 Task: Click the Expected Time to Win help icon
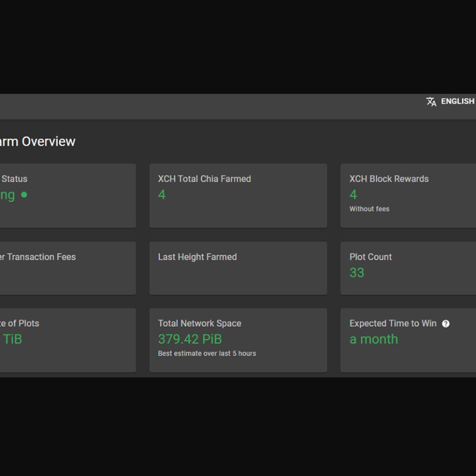446,323
